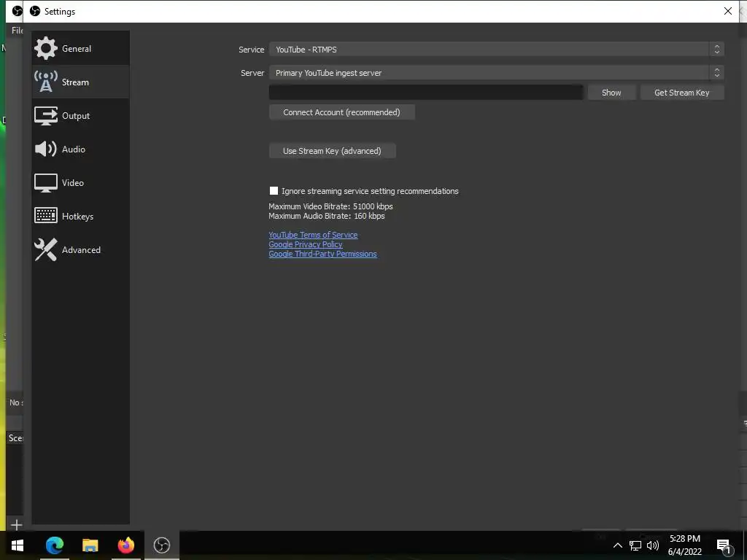Image resolution: width=747 pixels, height=560 pixels.
Task: Toggle Ignore streaming service setting recommendations
Action: (x=274, y=191)
